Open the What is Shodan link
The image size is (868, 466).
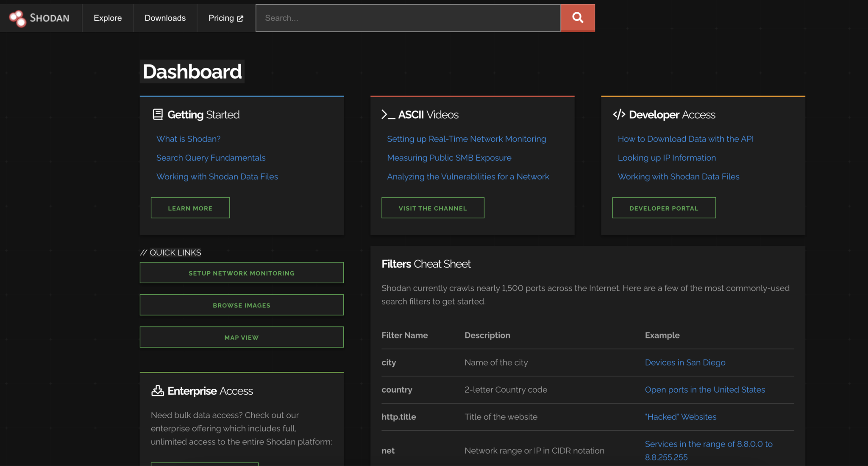[x=188, y=139]
